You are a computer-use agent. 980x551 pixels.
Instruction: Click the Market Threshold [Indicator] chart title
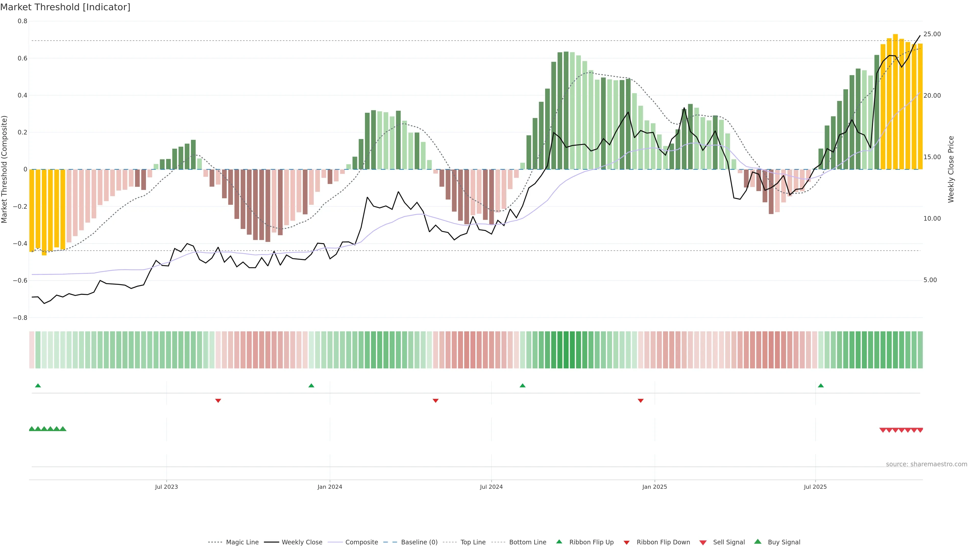pyautogui.click(x=65, y=7)
